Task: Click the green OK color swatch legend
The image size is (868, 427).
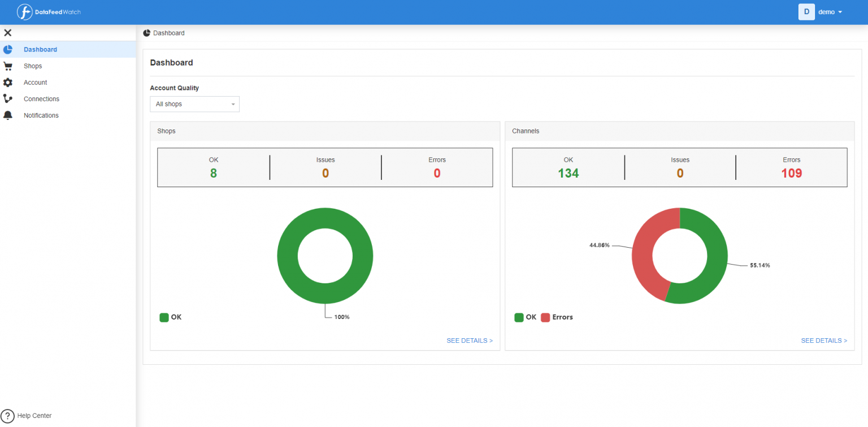Action: point(164,317)
